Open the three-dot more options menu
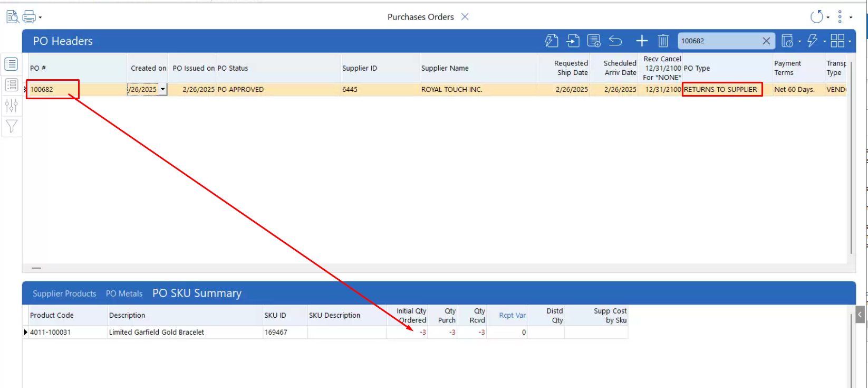 (840, 17)
